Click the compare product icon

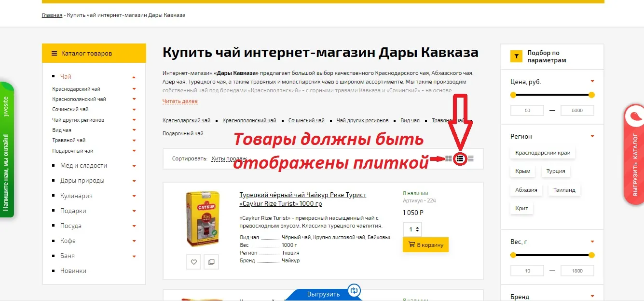point(211,262)
